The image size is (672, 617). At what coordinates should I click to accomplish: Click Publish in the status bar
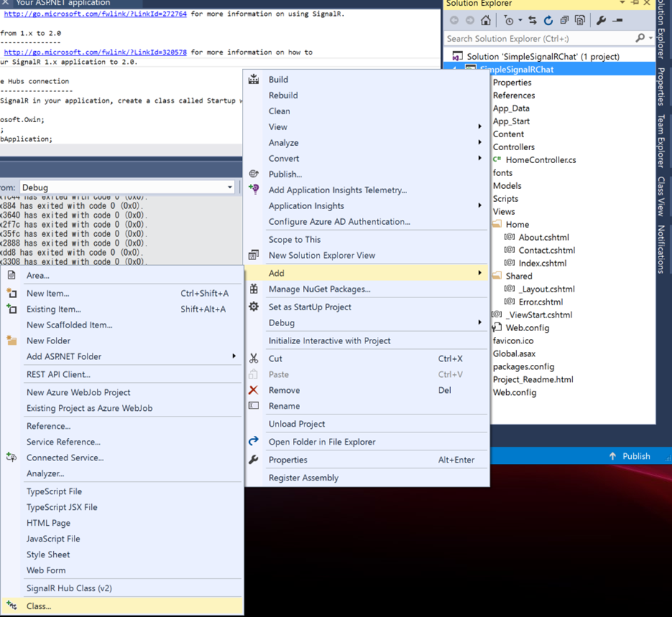coord(630,456)
